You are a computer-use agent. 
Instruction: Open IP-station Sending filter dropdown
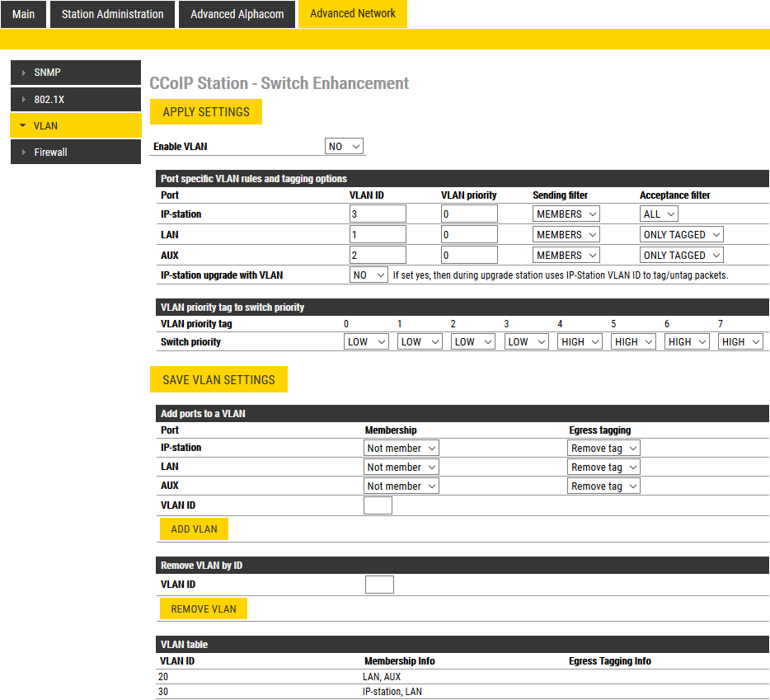[566, 214]
